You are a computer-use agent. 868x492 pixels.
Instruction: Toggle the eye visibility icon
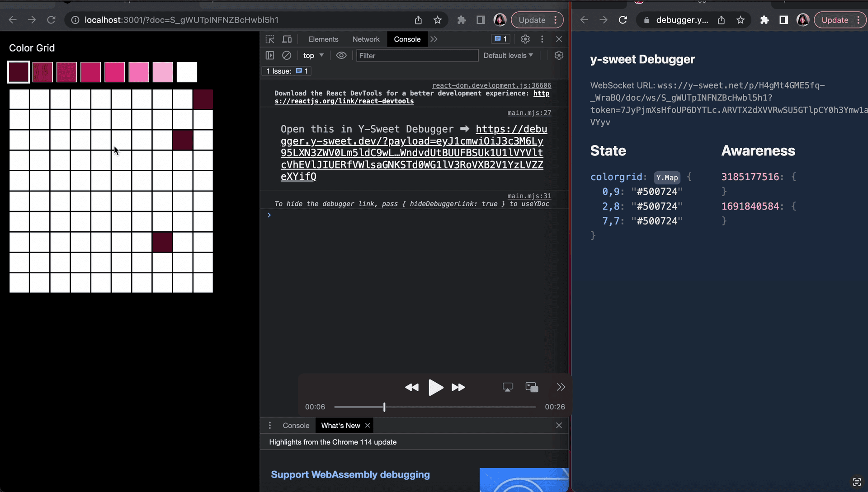[x=341, y=55]
